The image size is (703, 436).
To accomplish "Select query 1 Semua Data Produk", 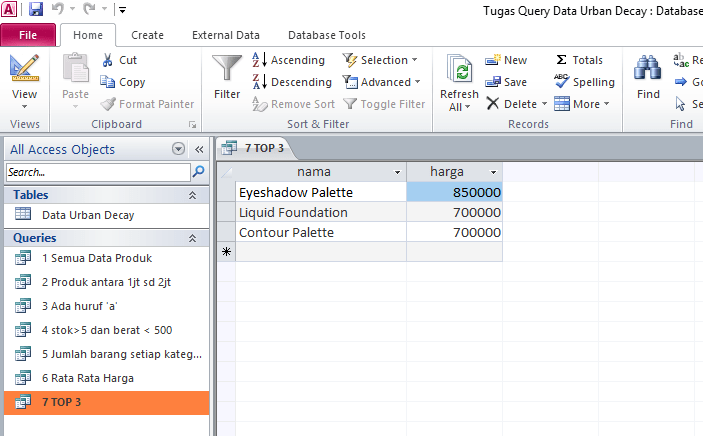I will point(106,258).
